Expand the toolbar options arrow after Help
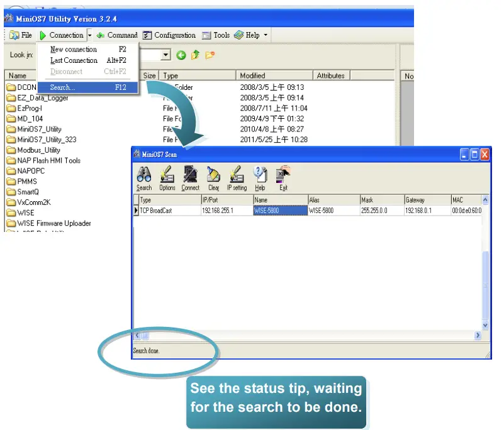Viewport: 504px width, 430px height. 266,35
